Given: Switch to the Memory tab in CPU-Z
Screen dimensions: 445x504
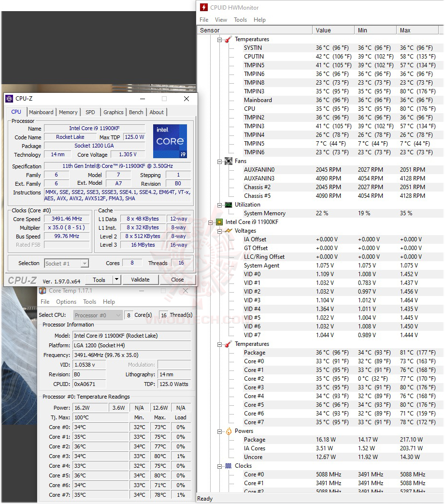Looking at the screenshot, I should point(68,112).
